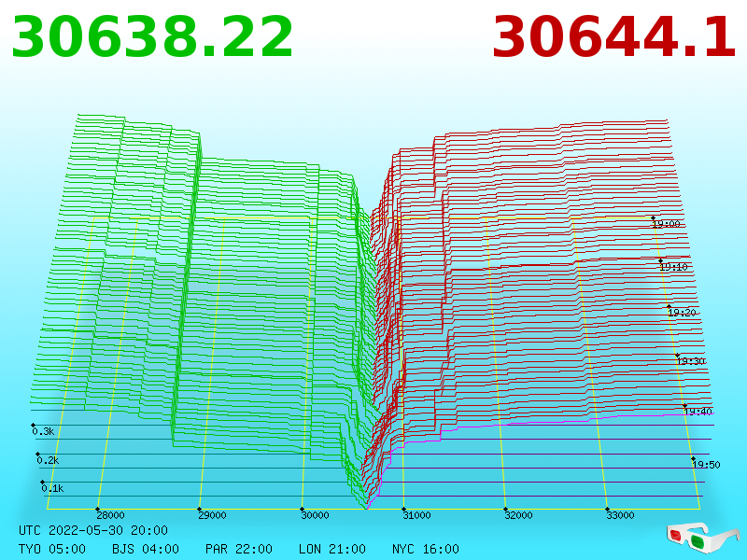The height and width of the screenshot is (560, 747).
Task: Click the LON 21:00 time label
Action: 332,549
